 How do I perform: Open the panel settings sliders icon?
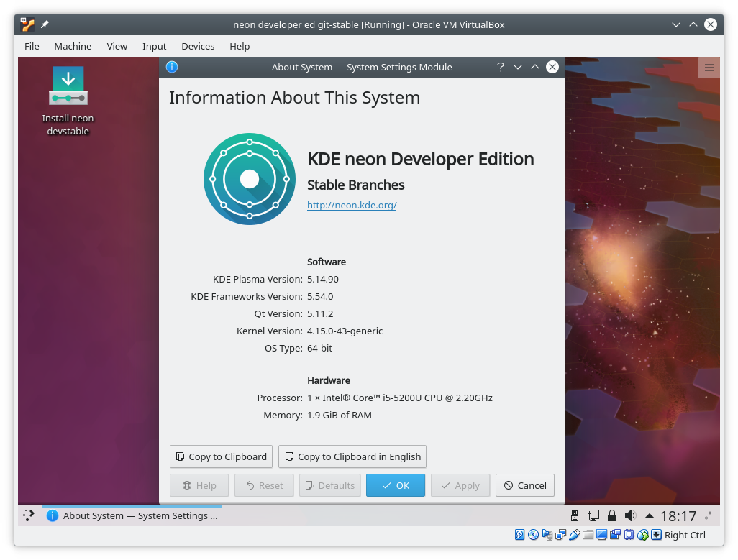point(709,515)
